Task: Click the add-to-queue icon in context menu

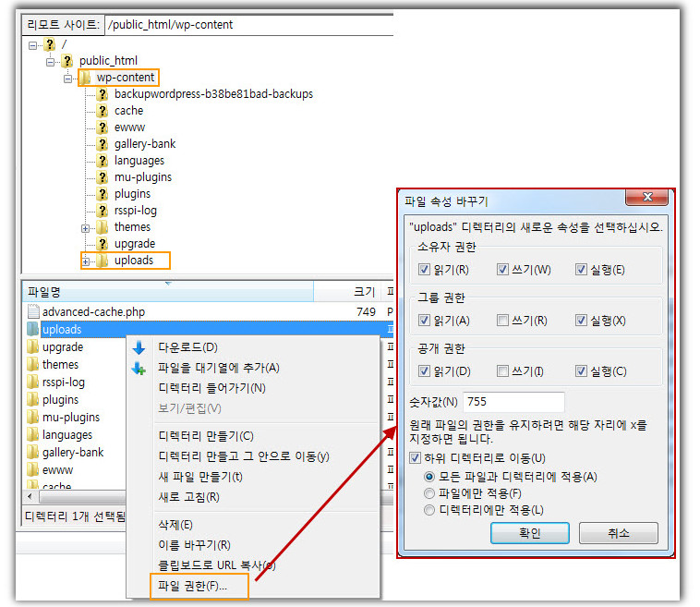Action: 139,368
